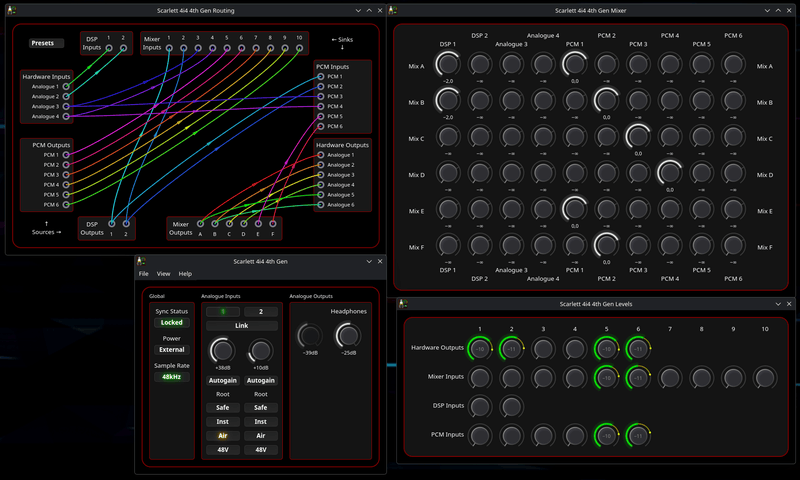Click the analogue output knob at -39dB

310,335
